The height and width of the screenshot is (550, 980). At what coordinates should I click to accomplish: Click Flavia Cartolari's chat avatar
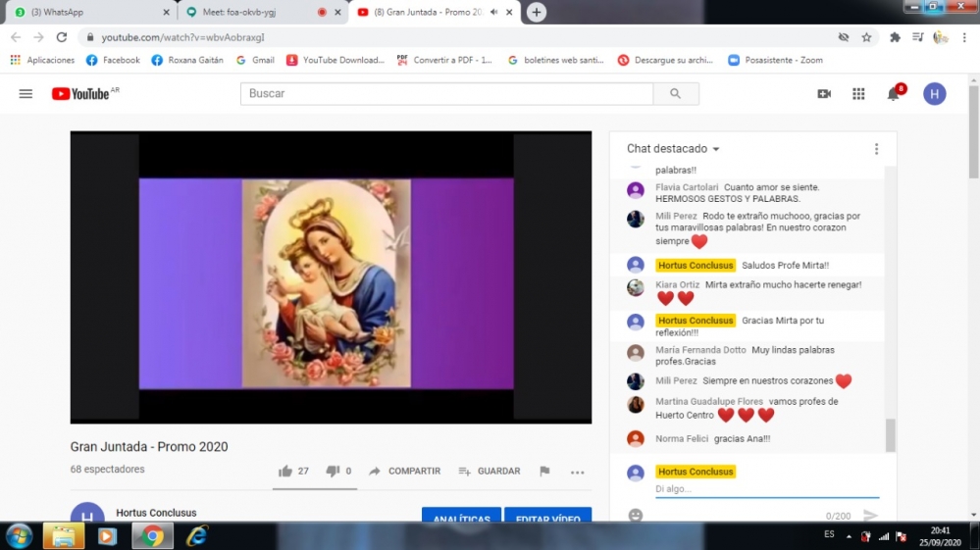pos(636,190)
